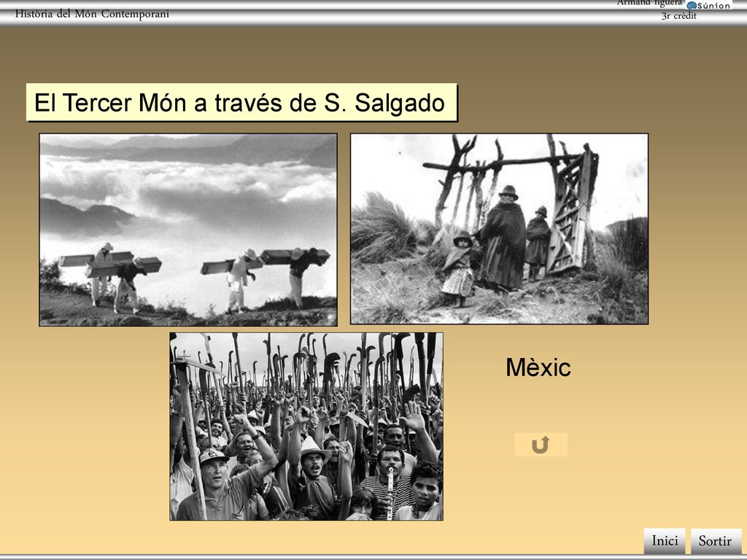The image size is (747, 560).
Task: Open the coffin carriers in clouds photo
Action: coord(188,230)
